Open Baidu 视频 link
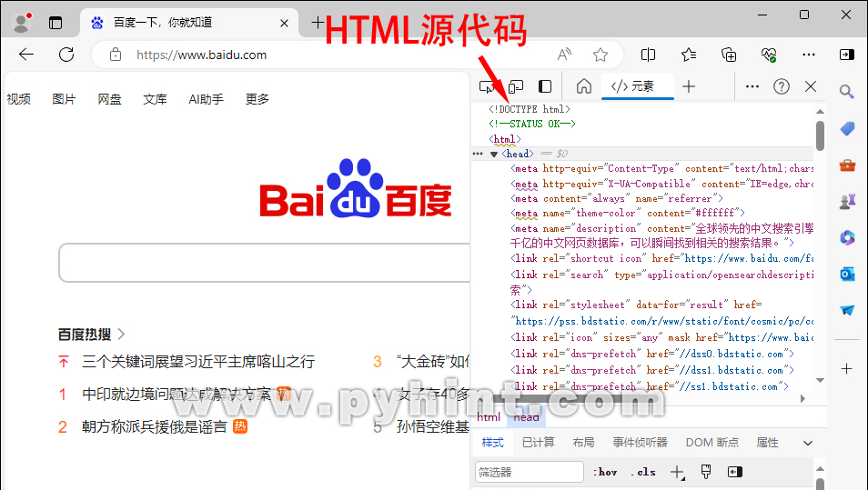868x490 pixels. [x=18, y=99]
